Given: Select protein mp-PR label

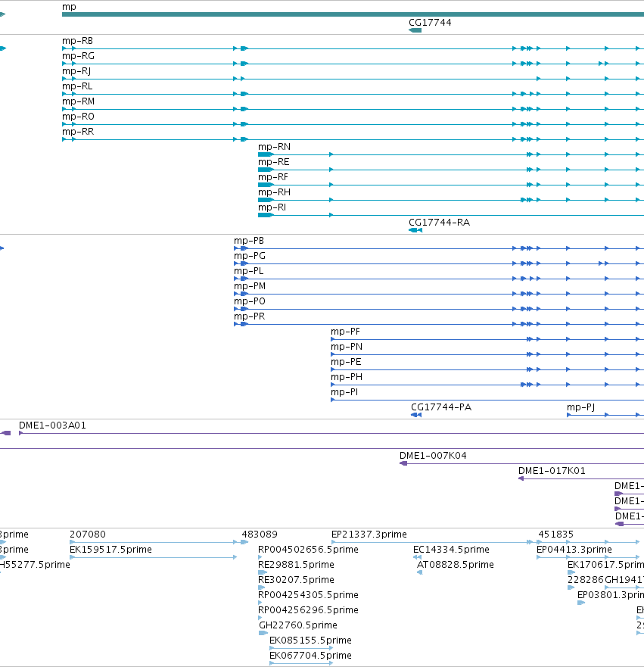Looking at the screenshot, I should click(x=249, y=316).
